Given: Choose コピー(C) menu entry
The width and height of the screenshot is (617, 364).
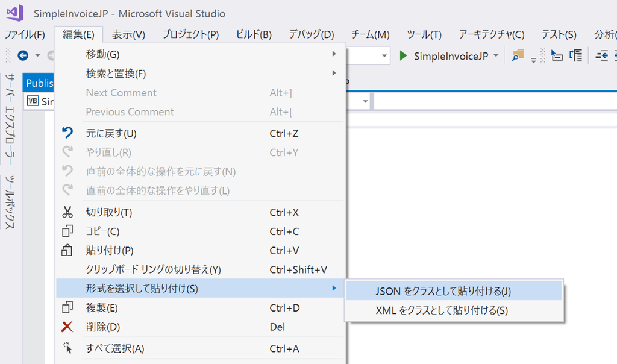Looking at the screenshot, I should (x=200, y=231).
